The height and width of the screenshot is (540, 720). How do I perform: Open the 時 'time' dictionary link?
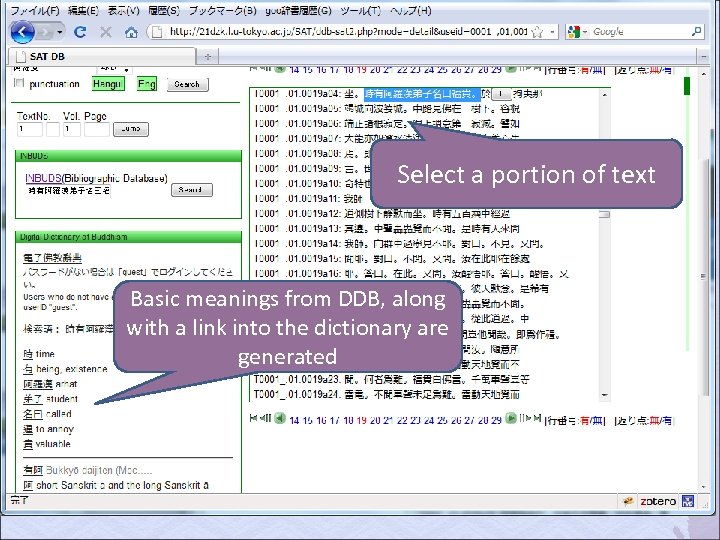(28, 354)
